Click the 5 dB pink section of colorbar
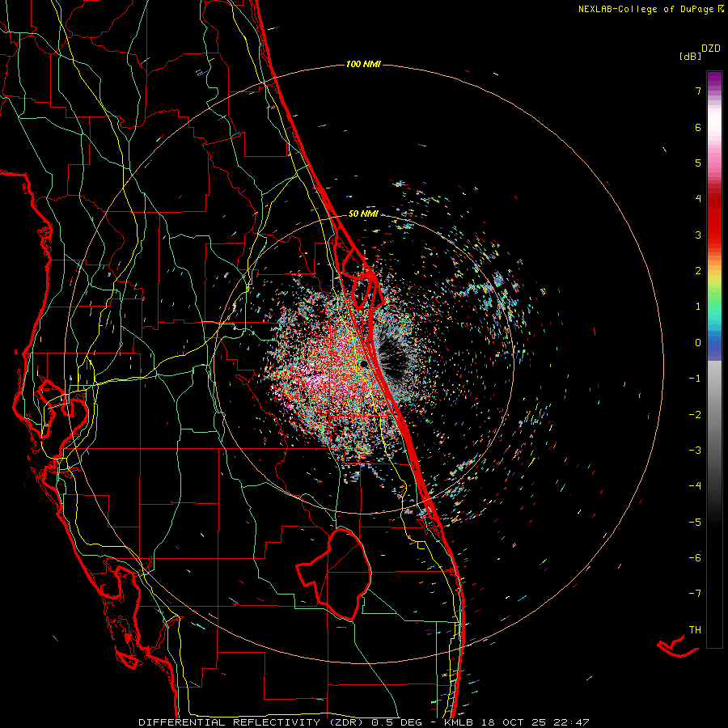Image resolution: width=728 pixels, height=728 pixels. [x=714, y=163]
